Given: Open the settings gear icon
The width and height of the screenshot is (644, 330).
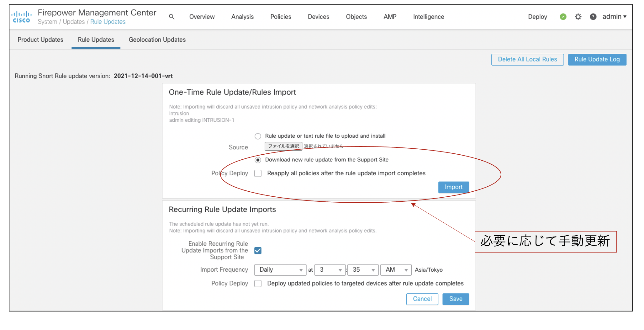Looking at the screenshot, I should [578, 17].
